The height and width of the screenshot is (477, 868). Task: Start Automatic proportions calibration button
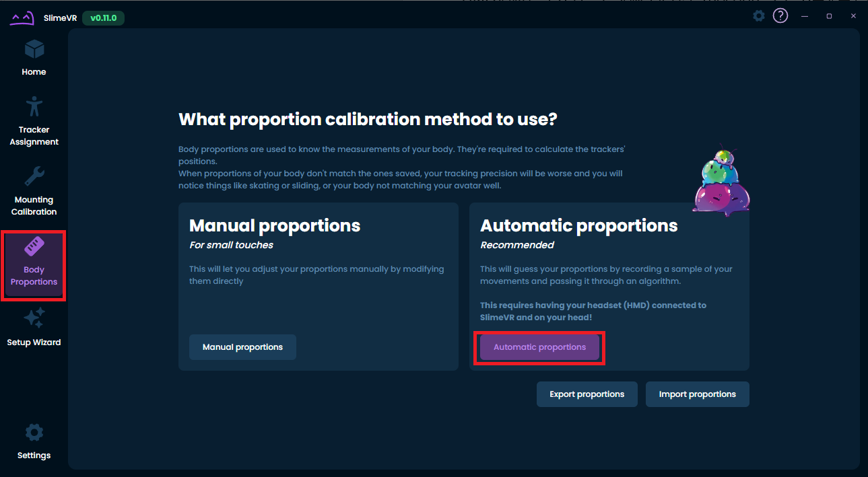coord(539,347)
